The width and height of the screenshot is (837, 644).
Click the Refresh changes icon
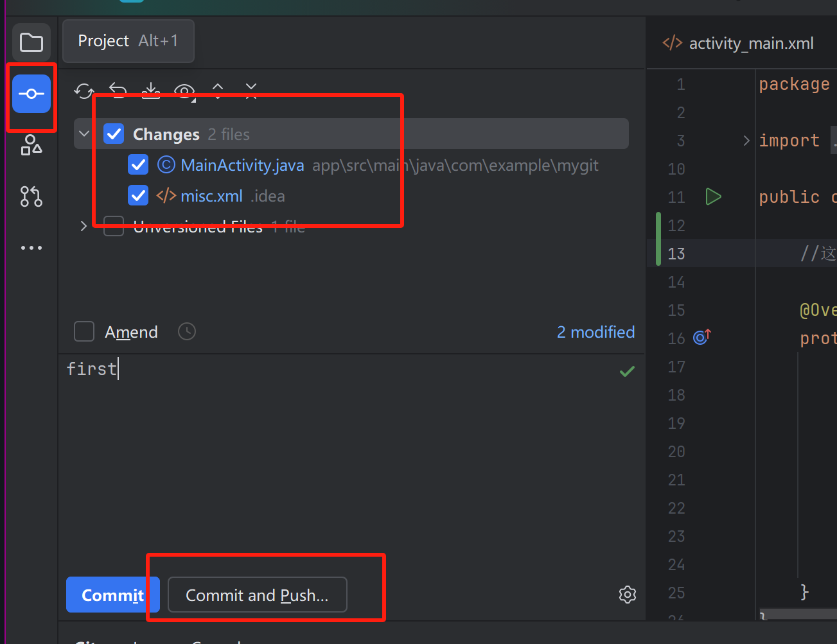(x=84, y=91)
